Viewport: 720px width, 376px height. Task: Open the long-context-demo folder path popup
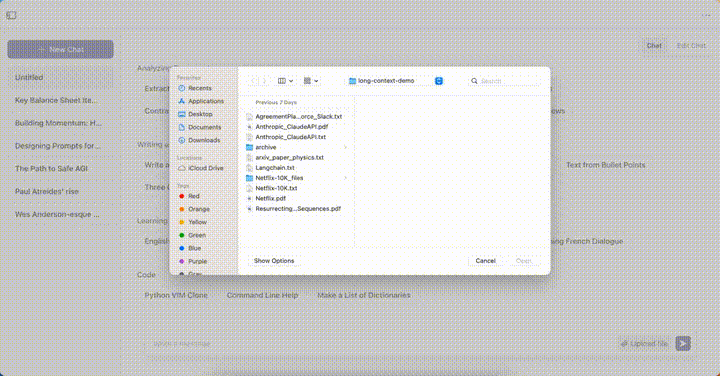tap(395, 81)
